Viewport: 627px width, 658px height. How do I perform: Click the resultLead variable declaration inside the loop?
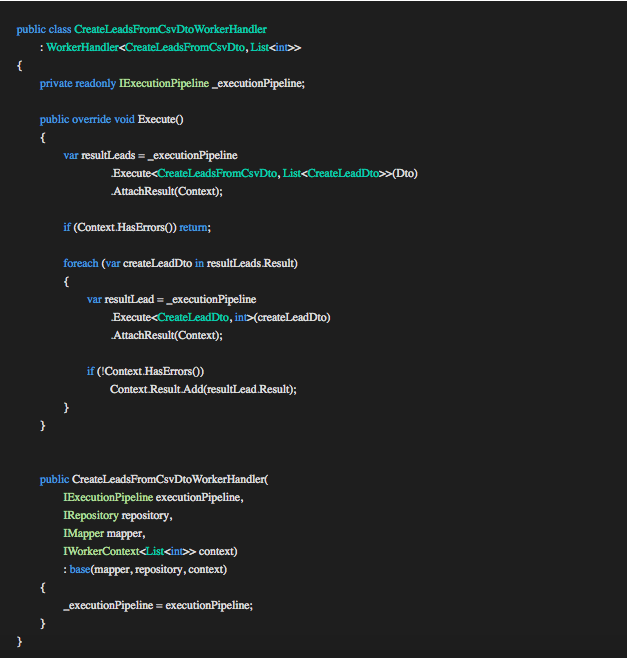(130, 299)
